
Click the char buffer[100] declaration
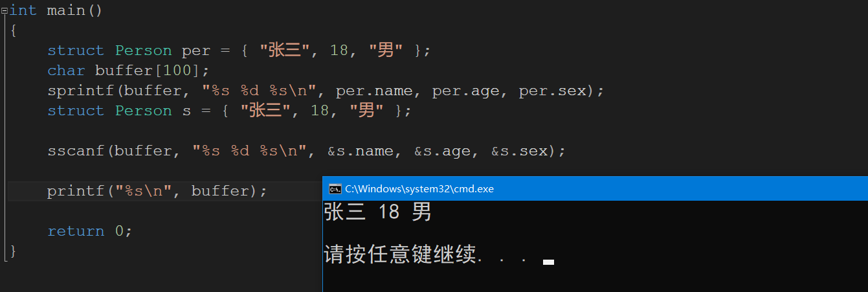pos(128,71)
